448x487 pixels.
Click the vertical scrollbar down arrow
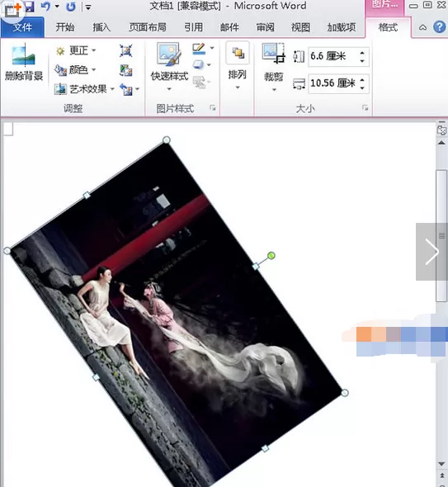point(441,464)
